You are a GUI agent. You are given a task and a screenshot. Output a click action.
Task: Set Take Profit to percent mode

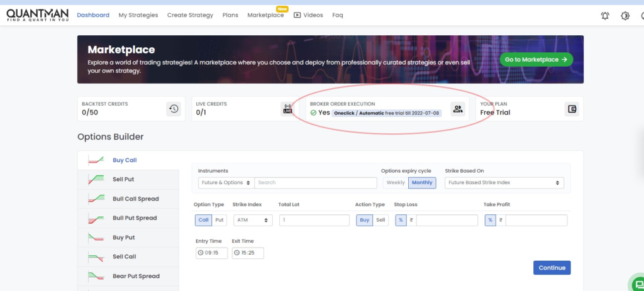(x=490, y=220)
